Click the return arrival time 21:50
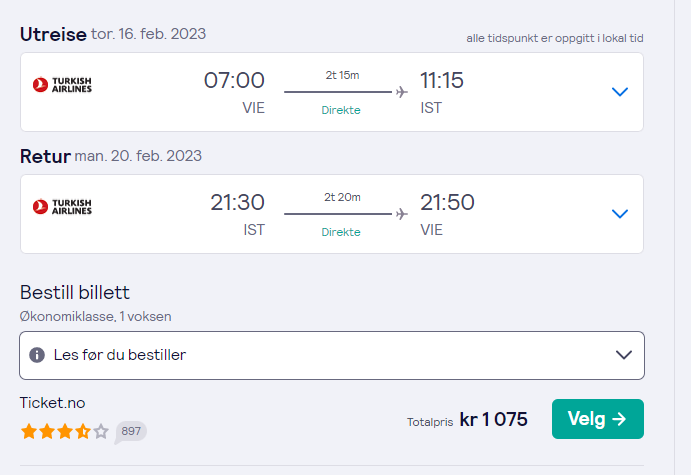691x475 pixels. 447,202
